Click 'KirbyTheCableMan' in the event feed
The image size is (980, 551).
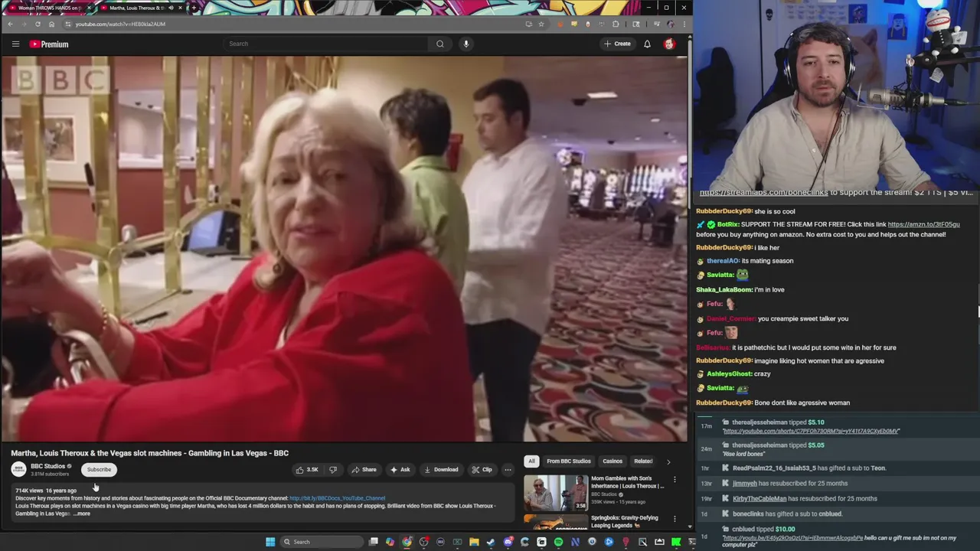759,498
